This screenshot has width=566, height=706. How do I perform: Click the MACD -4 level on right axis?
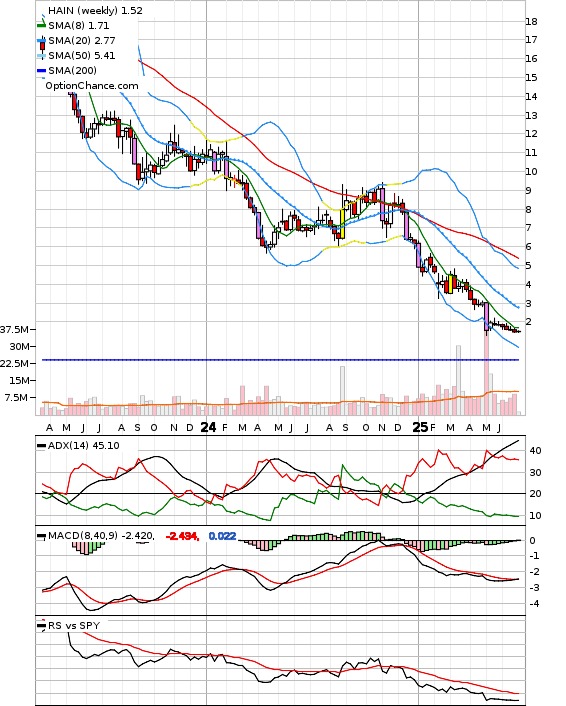pos(534,603)
